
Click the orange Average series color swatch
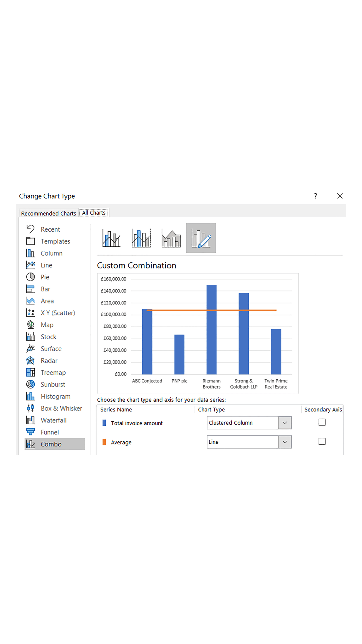pos(105,442)
